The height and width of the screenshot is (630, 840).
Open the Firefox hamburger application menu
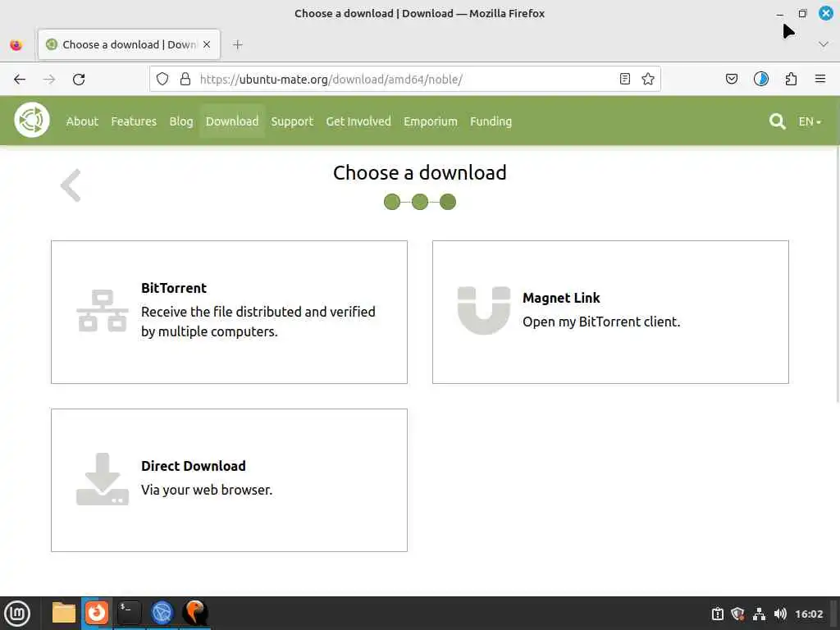pos(820,80)
